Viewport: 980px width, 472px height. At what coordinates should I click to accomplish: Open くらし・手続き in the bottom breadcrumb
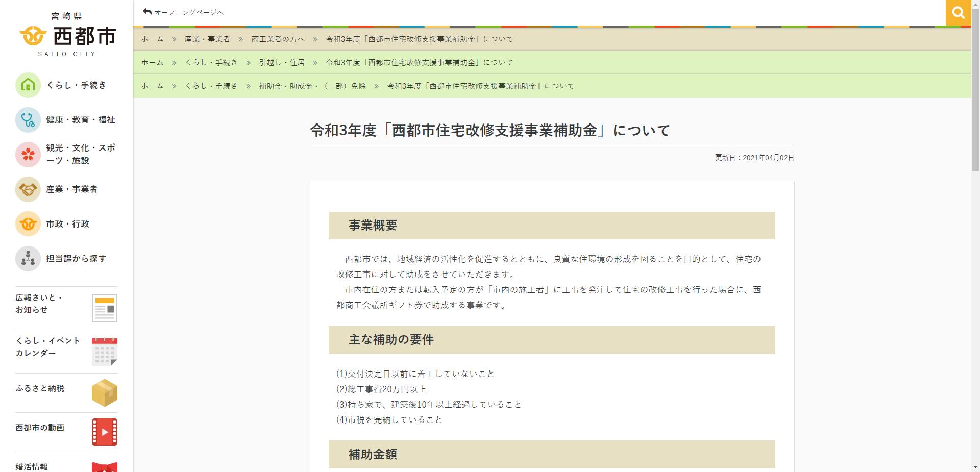(212, 86)
